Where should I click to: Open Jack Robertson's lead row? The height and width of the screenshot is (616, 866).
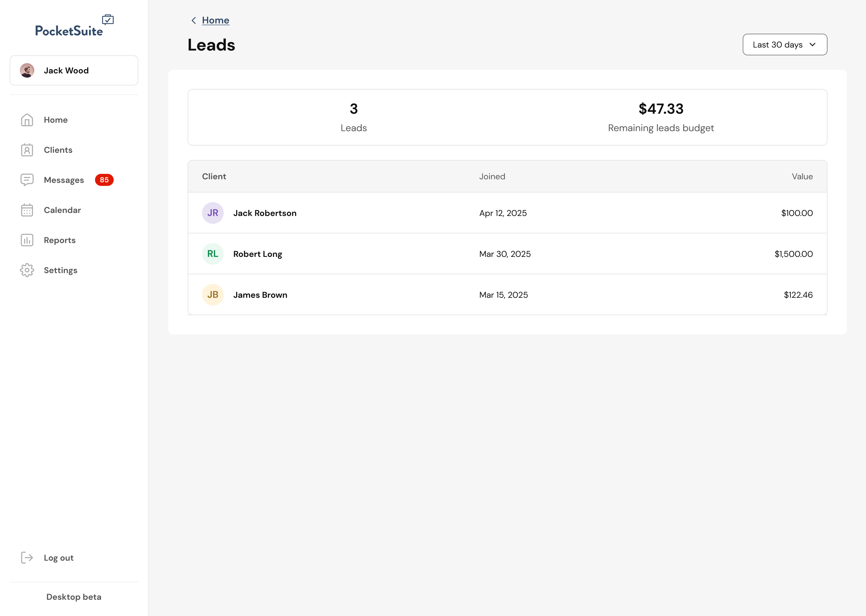point(507,213)
